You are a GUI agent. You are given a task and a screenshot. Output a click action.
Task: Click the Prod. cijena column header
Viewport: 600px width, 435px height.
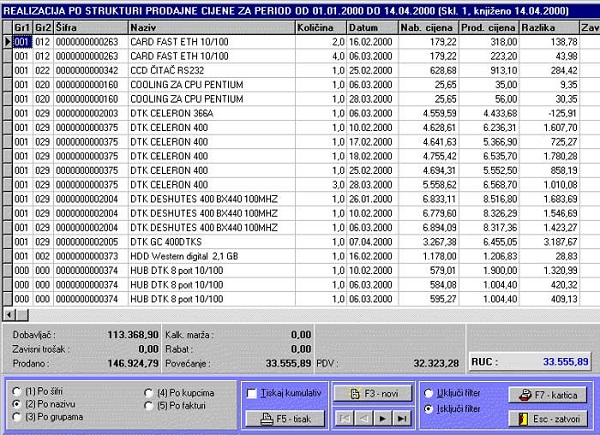(489, 28)
